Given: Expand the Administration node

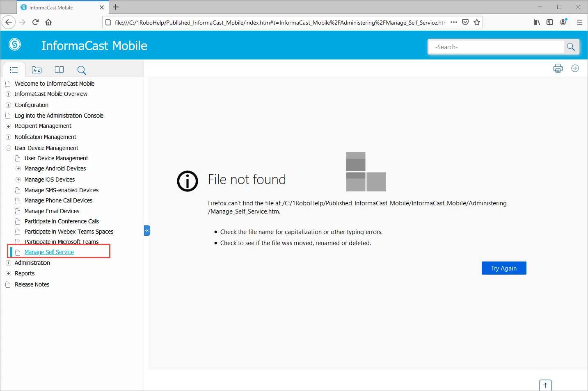Looking at the screenshot, I should pos(8,263).
